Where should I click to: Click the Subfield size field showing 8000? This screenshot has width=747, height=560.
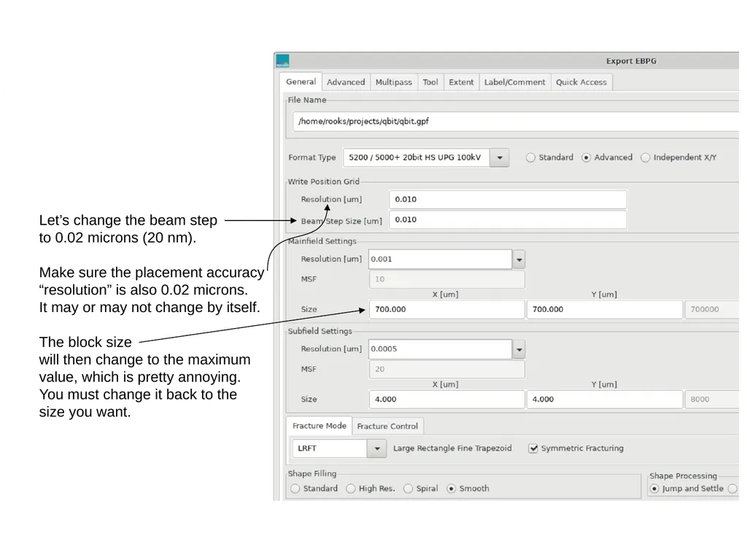point(712,400)
